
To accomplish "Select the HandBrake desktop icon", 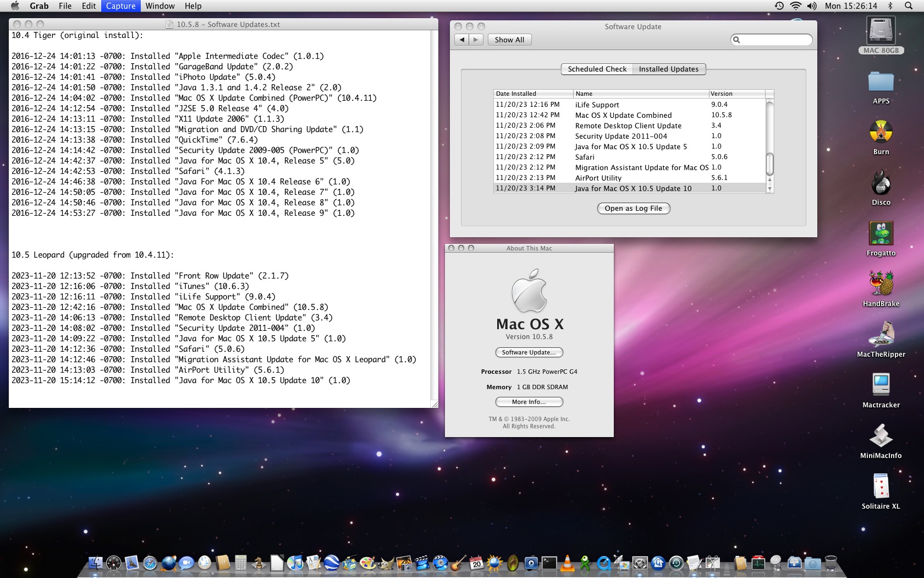I will 881,284.
